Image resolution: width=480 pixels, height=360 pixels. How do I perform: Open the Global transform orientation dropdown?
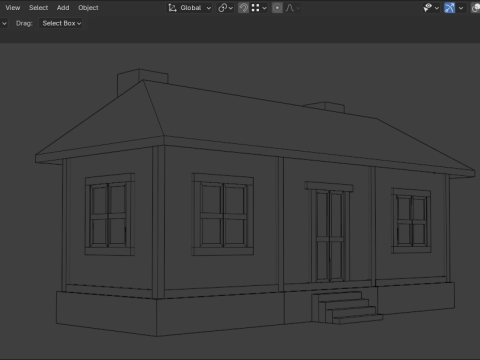[x=189, y=8]
